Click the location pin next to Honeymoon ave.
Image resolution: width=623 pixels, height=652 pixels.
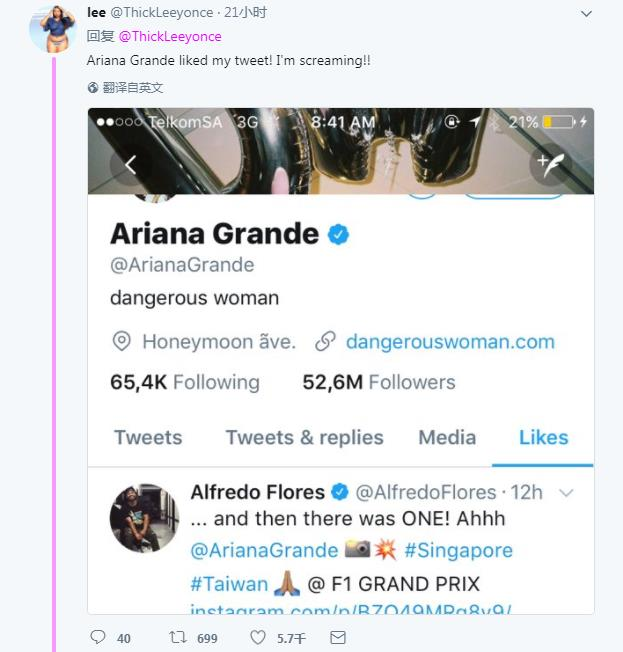point(122,342)
